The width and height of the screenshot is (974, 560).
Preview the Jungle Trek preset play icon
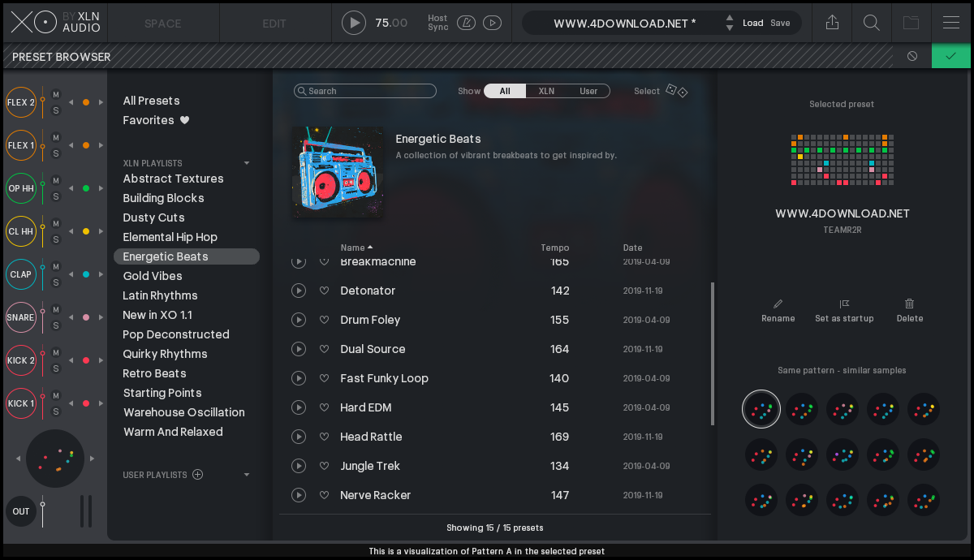coord(299,466)
